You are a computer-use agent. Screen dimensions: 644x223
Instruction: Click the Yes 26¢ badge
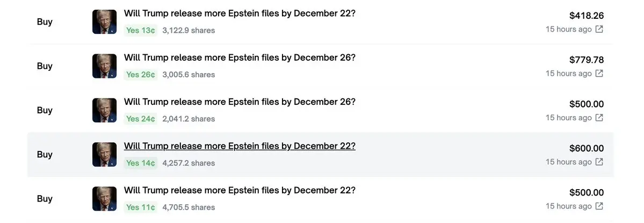(x=141, y=75)
